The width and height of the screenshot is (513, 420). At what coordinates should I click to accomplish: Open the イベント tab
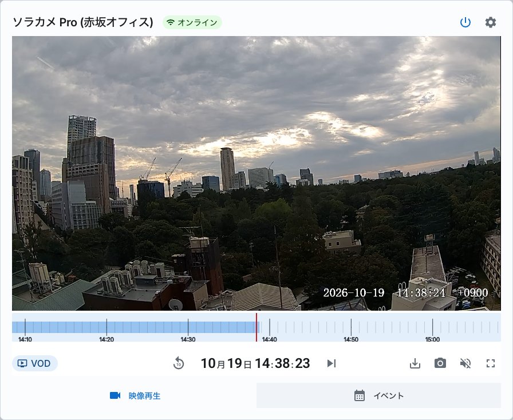click(379, 395)
